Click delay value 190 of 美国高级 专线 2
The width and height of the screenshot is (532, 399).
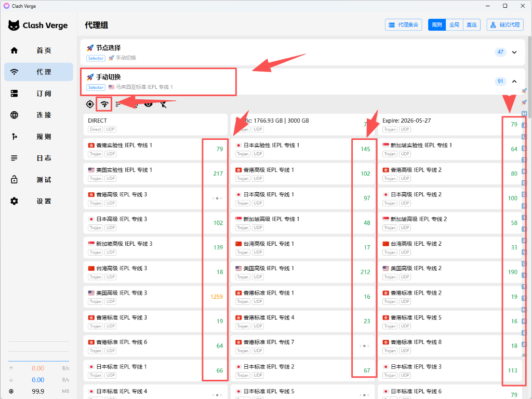pyautogui.click(x=512, y=272)
